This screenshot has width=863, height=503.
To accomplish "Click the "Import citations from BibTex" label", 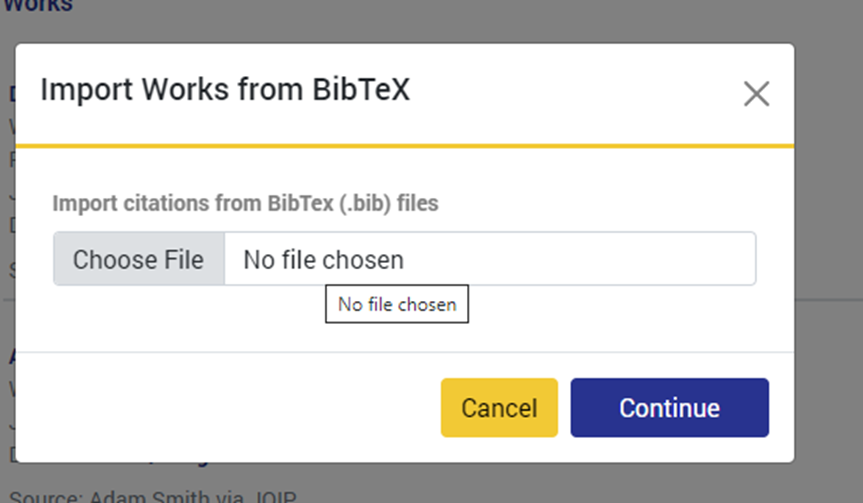I will pyautogui.click(x=245, y=203).
